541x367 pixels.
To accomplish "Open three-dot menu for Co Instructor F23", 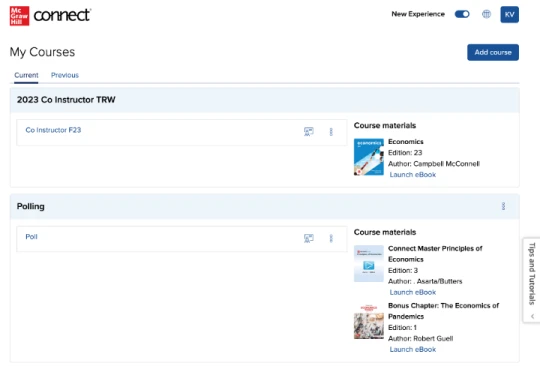I will tap(331, 132).
